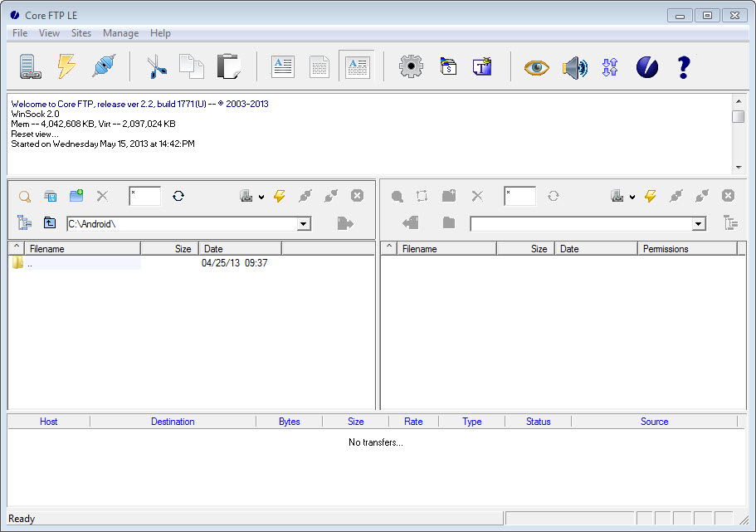The image size is (756, 532).
Task: Click the blue T template icon
Action: [482, 66]
